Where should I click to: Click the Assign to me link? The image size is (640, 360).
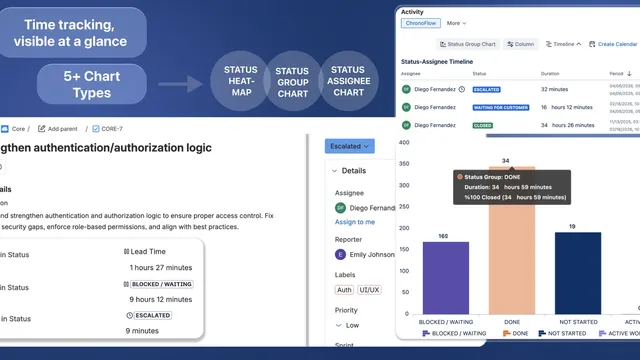click(x=355, y=222)
